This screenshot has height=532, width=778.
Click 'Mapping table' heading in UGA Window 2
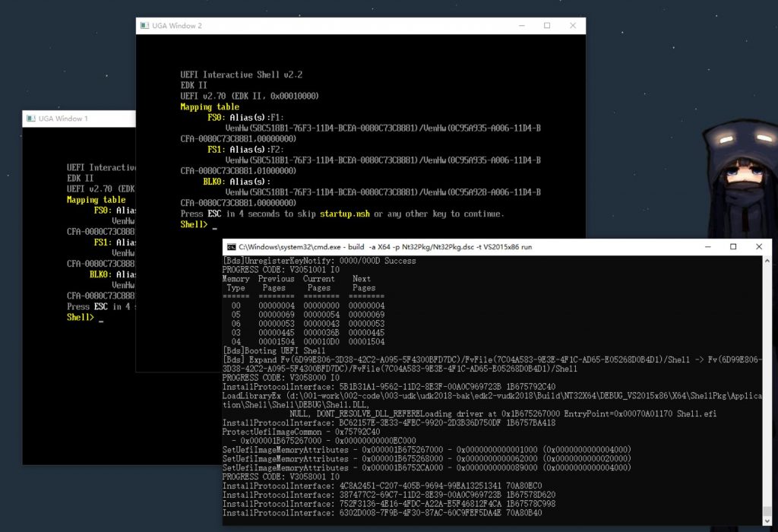[209, 107]
